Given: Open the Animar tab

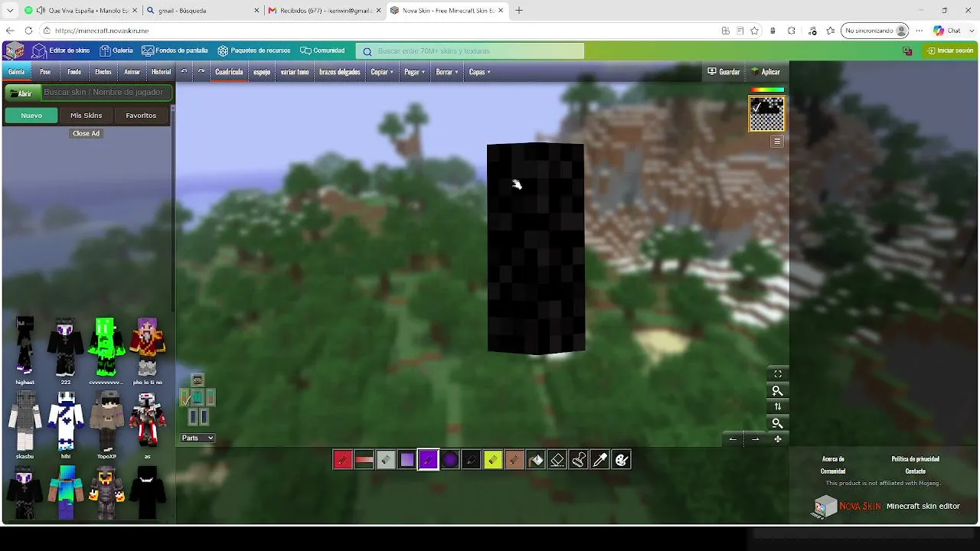Looking at the screenshot, I should [x=132, y=72].
